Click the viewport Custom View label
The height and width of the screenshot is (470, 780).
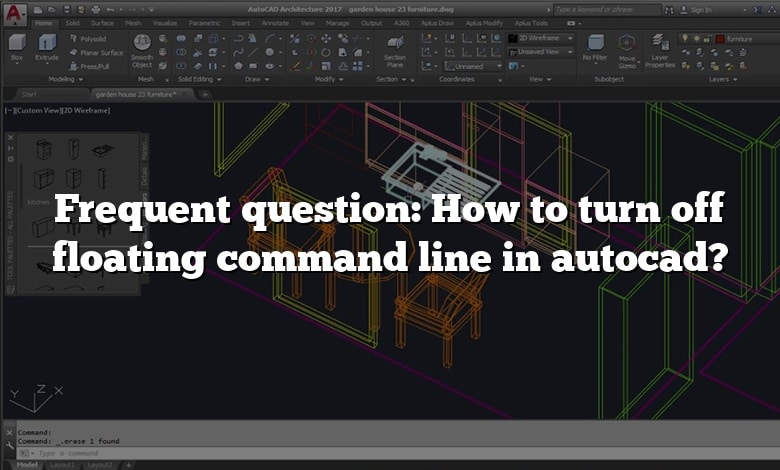(x=37, y=110)
